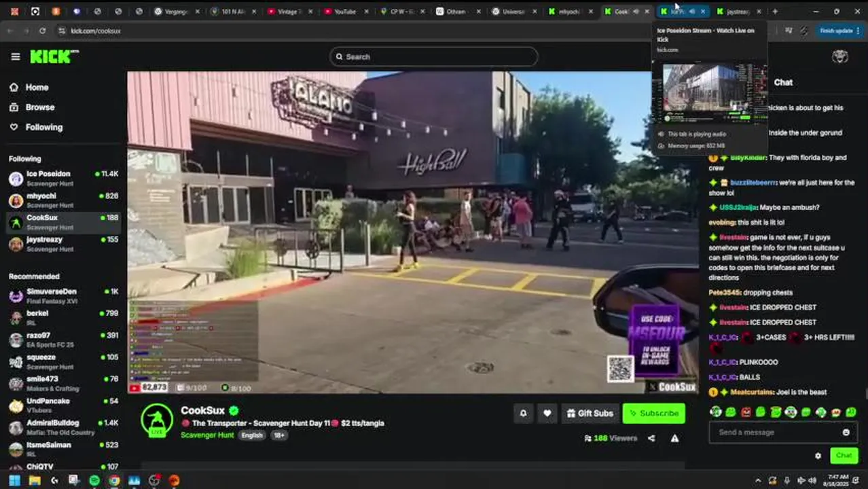Open emoji picker in chat input

coord(846,432)
